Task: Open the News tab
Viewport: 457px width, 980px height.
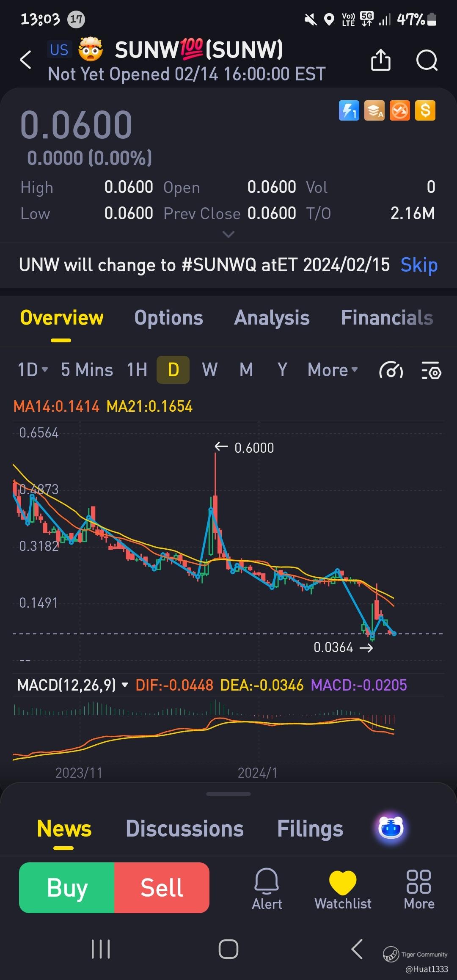Action: 64,829
